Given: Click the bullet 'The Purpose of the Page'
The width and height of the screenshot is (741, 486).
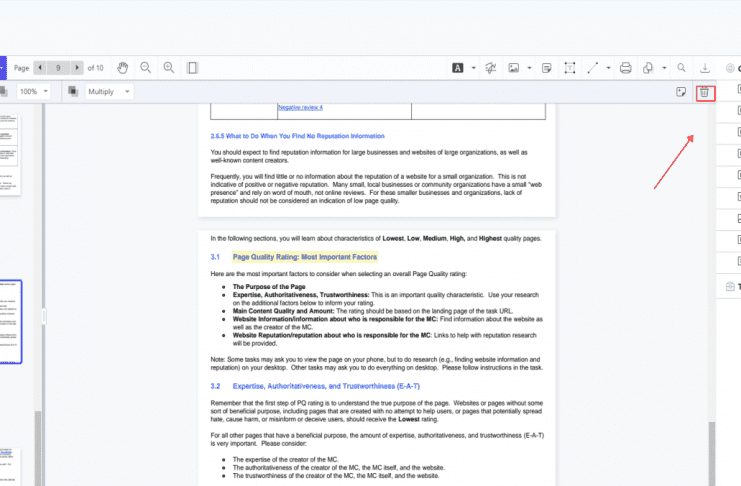Looking at the screenshot, I should click(x=269, y=286).
